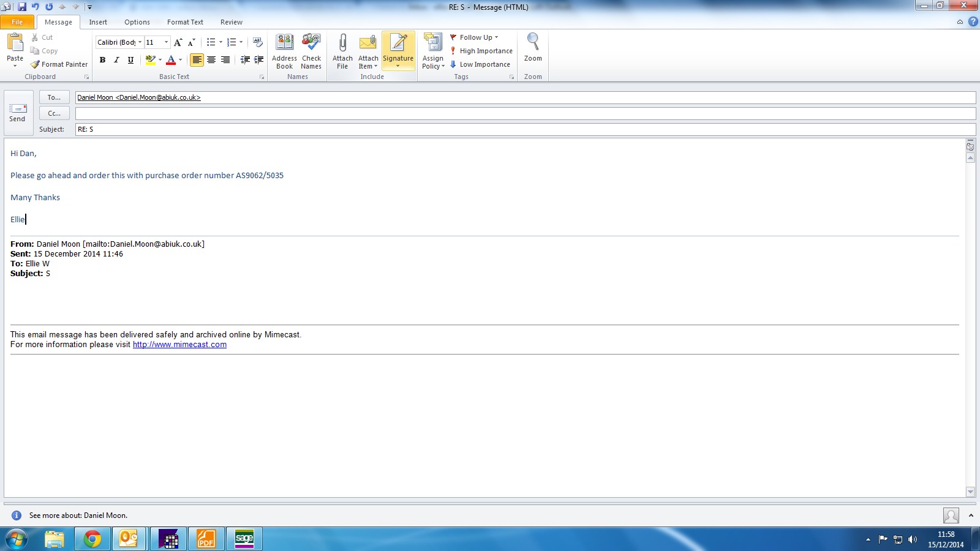Expand the bullet library arrow
This screenshot has height=551, width=980.
coord(221,42)
